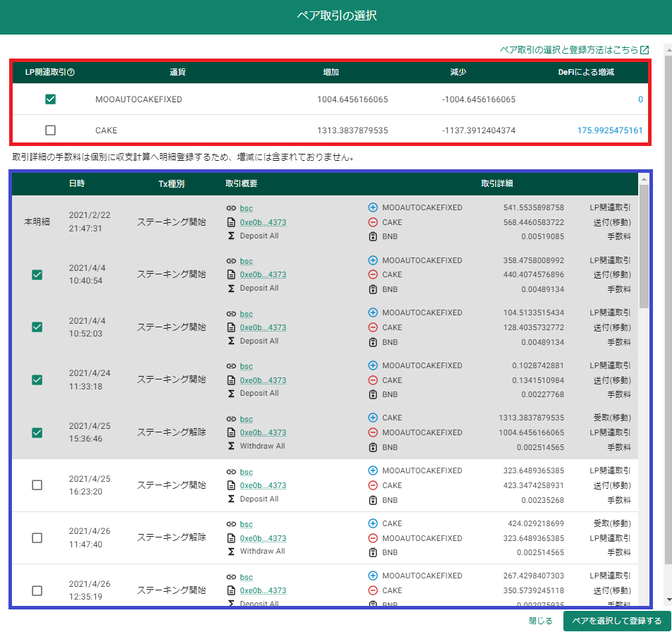Uncheck the 2021/4/24 11:33:18 transaction checkbox

click(x=37, y=380)
